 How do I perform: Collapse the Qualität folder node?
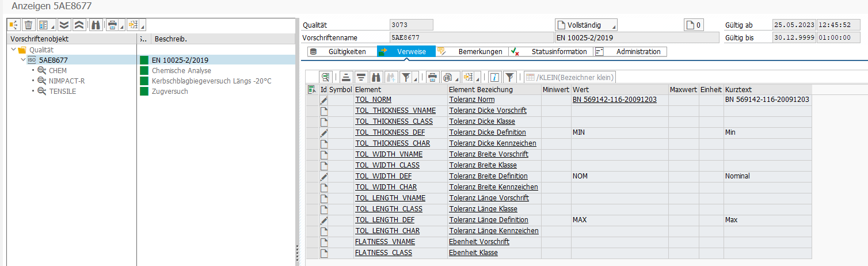tap(13, 50)
